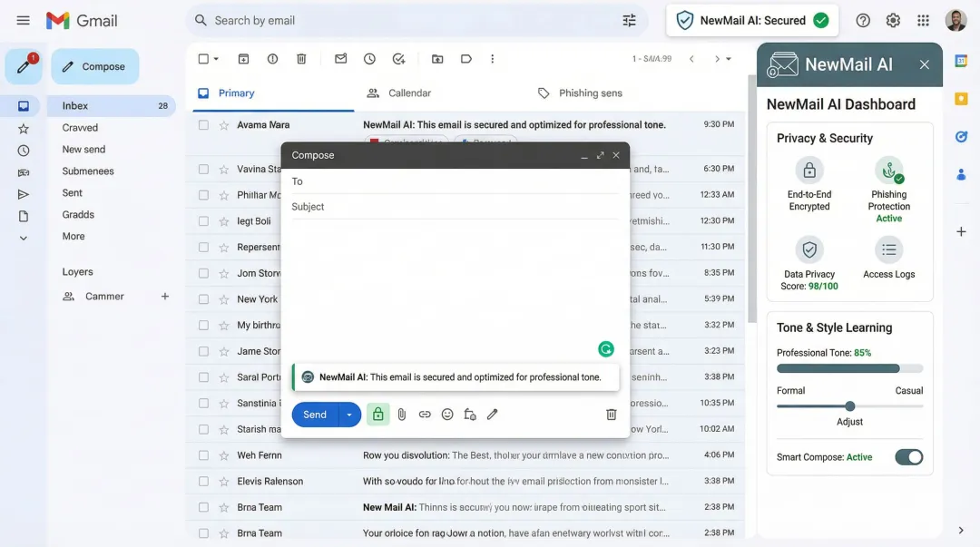Move emails using the folder icon in toolbar

point(436,58)
